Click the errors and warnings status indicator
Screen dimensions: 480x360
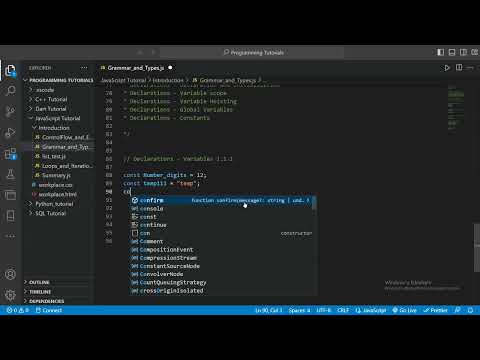click(17, 310)
